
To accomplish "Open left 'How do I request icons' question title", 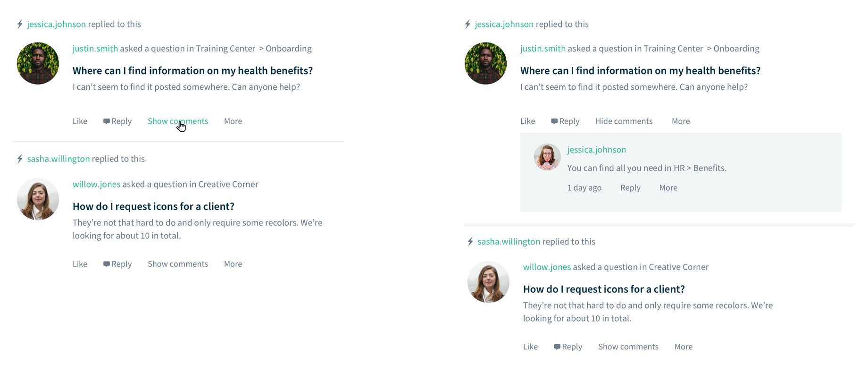I will pyautogui.click(x=153, y=206).
